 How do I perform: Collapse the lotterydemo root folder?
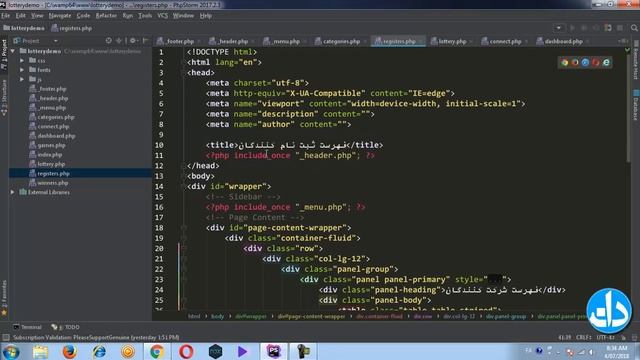(13, 51)
